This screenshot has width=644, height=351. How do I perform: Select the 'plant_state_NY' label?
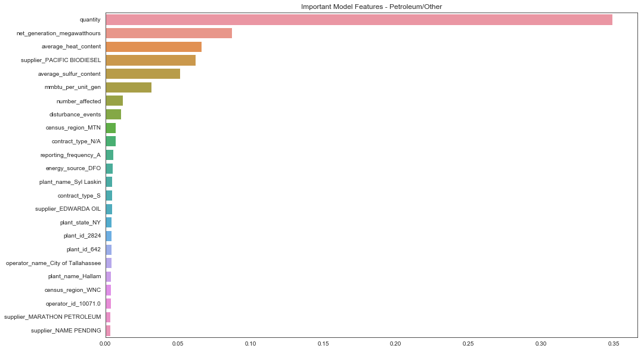80,222
